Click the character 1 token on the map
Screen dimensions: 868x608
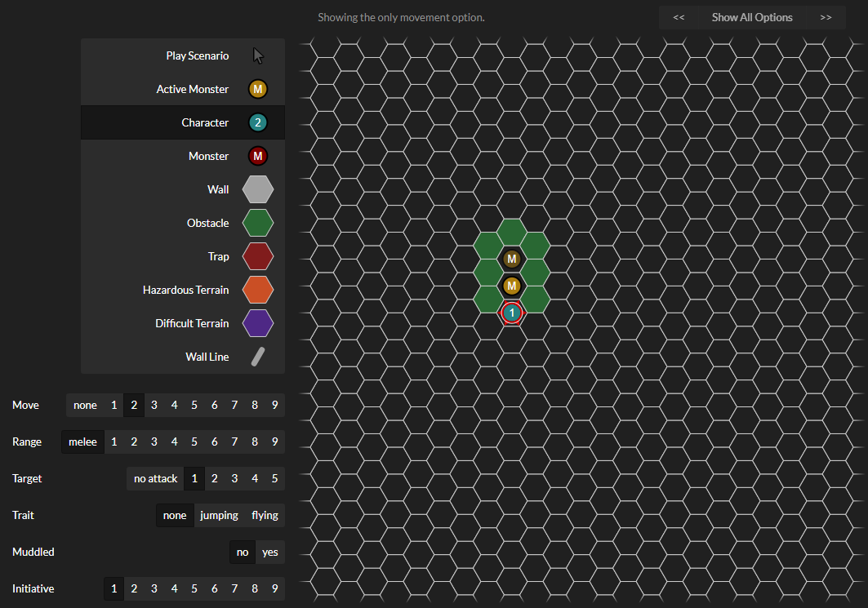(x=512, y=313)
